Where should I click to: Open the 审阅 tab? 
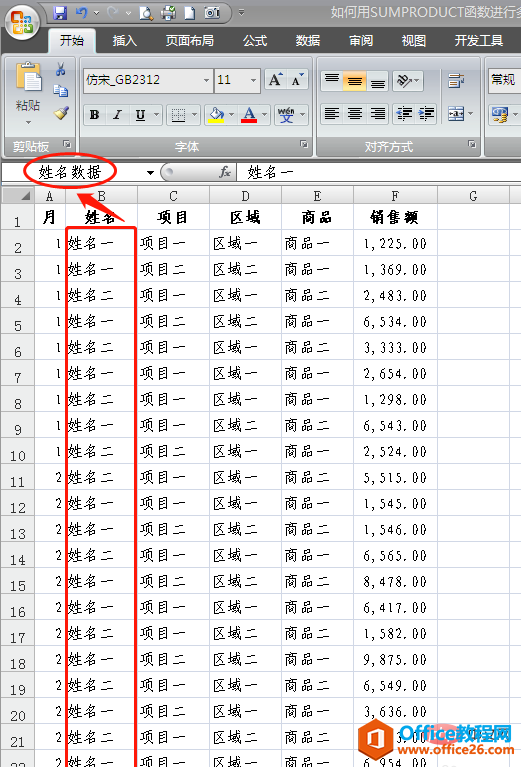[361, 41]
